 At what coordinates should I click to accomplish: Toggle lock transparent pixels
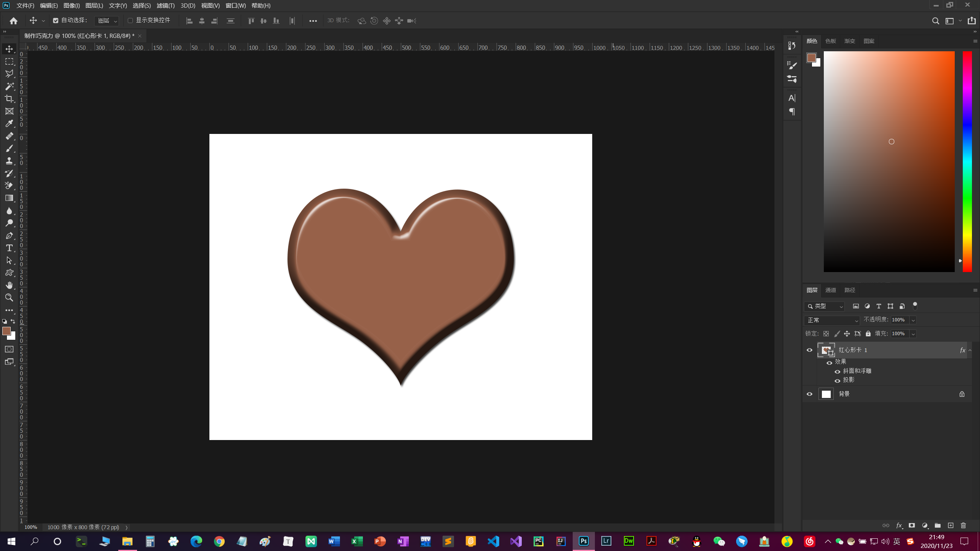826,334
